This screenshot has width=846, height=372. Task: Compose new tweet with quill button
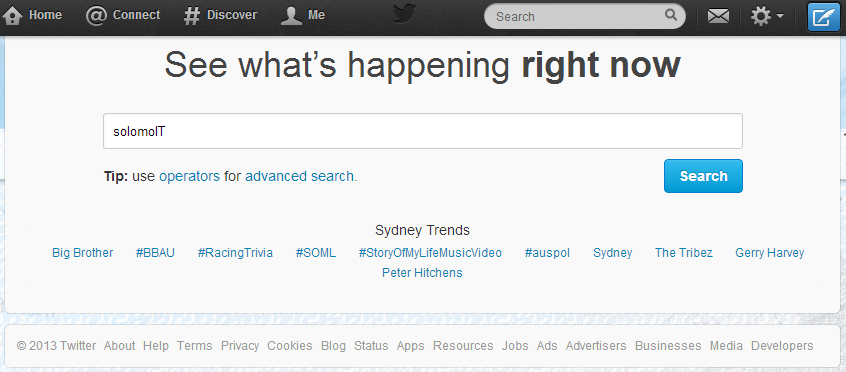coord(823,17)
